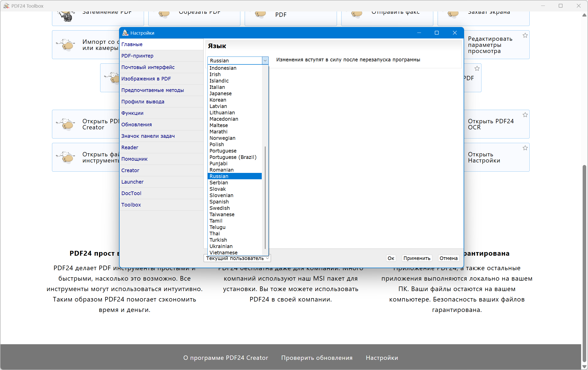Image resolution: width=588 pixels, height=370 pixels.
Task: Click the PDF24 icon in Настройки title bar
Action: coord(125,33)
